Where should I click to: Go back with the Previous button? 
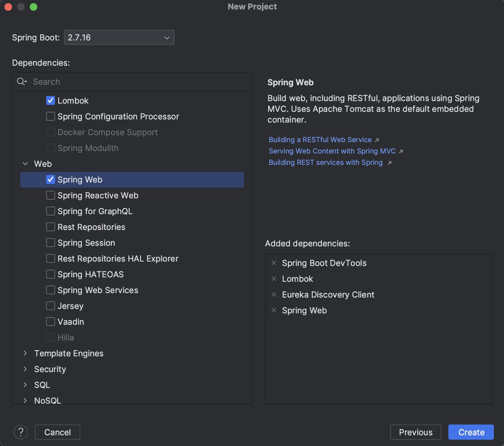[415, 432]
